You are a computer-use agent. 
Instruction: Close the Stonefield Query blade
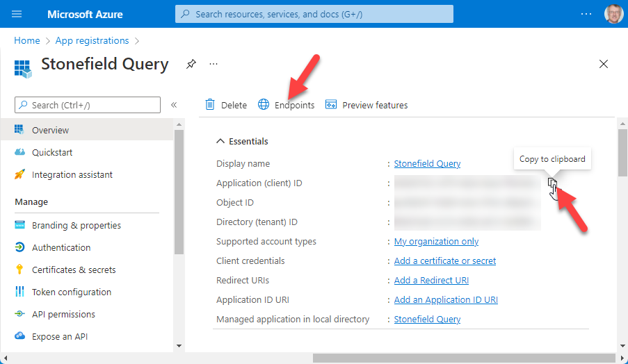tap(604, 64)
